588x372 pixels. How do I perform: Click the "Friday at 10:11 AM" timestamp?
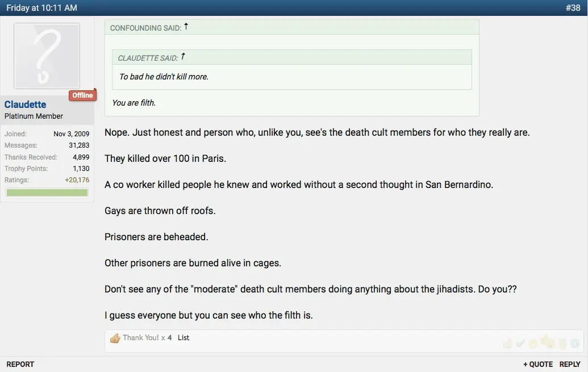click(x=41, y=8)
